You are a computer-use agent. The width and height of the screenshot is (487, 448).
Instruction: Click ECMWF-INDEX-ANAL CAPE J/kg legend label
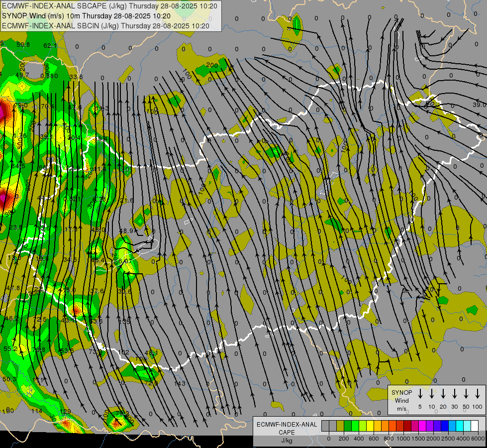(287, 432)
